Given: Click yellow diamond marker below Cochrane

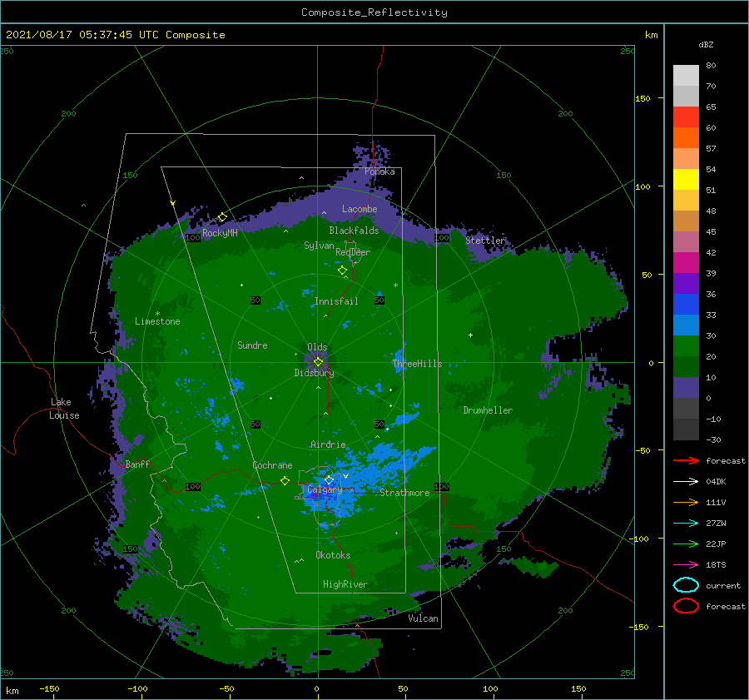Looking at the screenshot, I should (285, 480).
